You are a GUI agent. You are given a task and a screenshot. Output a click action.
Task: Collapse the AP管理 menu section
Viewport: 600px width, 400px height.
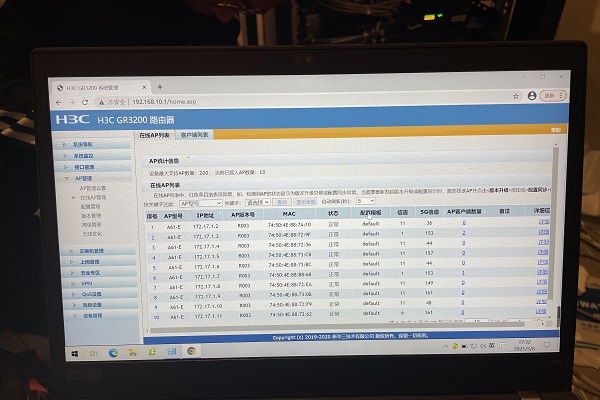coord(83,178)
